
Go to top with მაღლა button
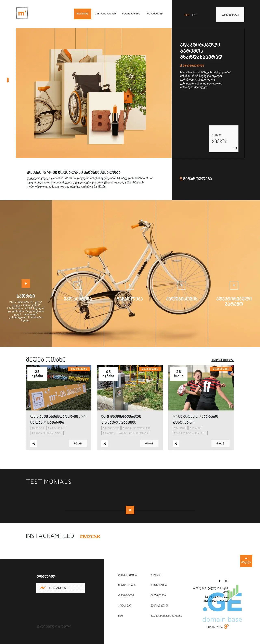click(246, 561)
